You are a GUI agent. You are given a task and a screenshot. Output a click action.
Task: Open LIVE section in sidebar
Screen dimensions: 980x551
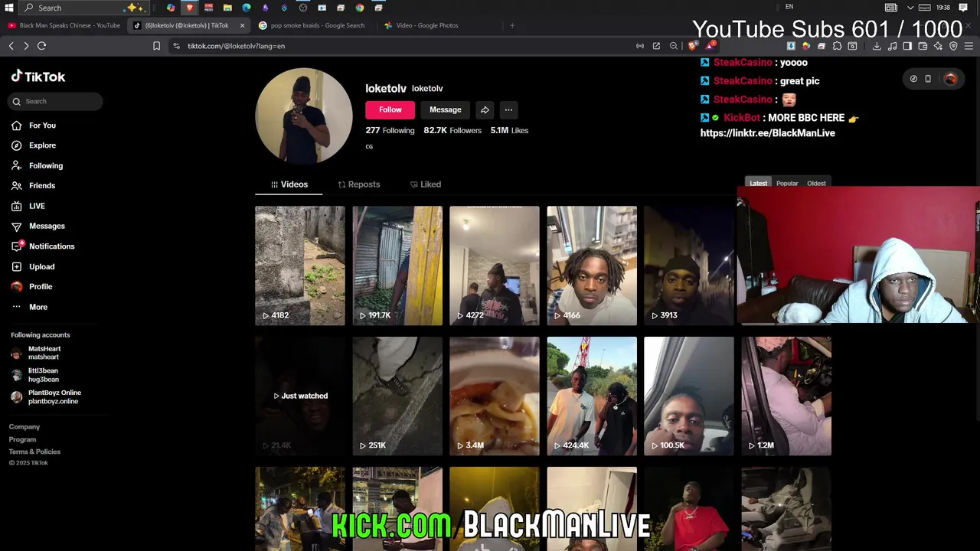pos(29,206)
